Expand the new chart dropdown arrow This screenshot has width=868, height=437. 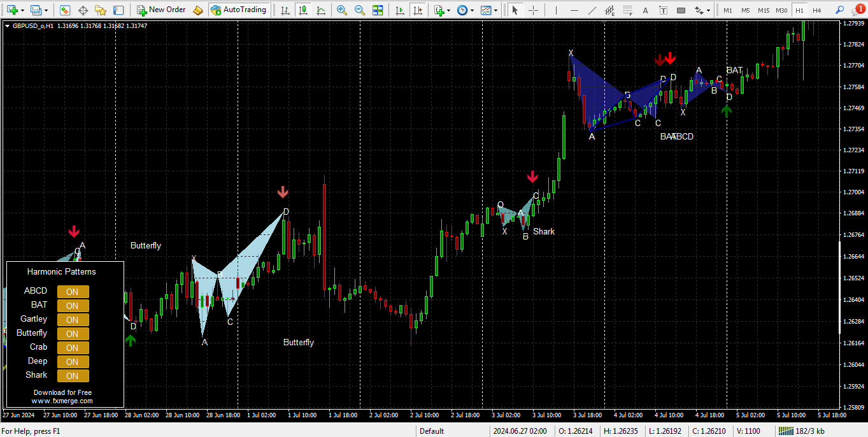click(x=23, y=10)
